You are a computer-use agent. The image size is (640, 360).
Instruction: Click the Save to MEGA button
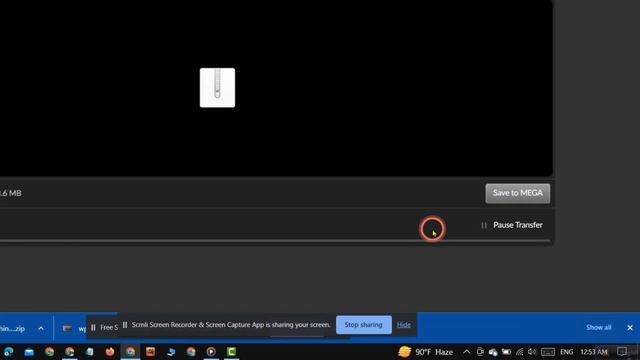(x=518, y=193)
